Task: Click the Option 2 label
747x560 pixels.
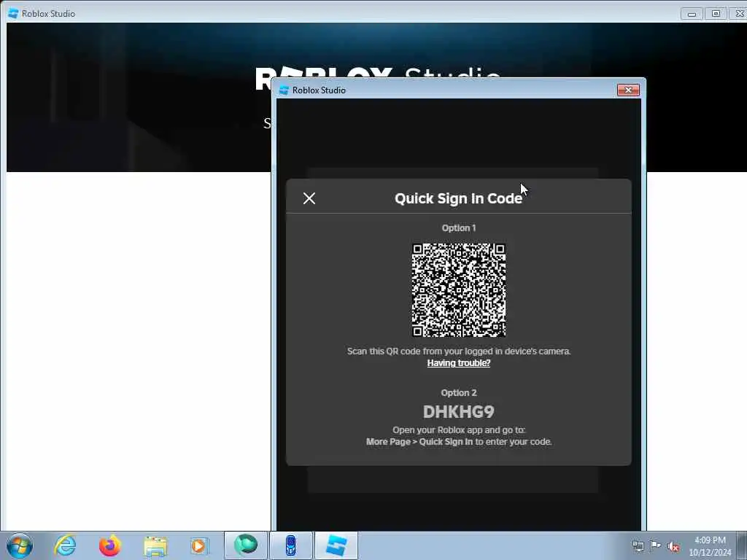Action: click(x=458, y=393)
